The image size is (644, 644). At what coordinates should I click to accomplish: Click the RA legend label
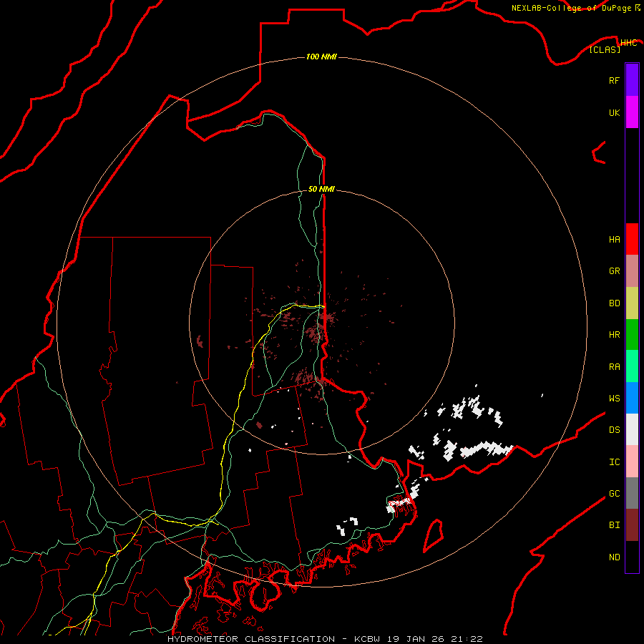[614, 367]
